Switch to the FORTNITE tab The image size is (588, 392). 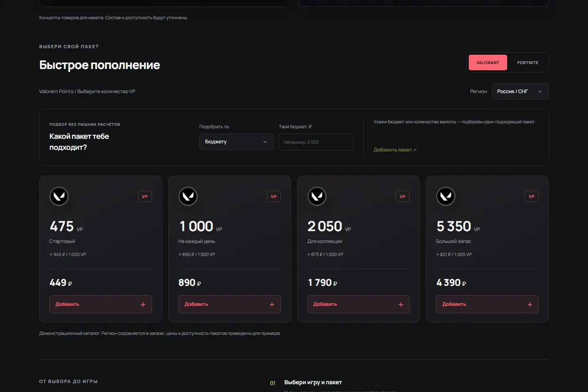tap(528, 62)
